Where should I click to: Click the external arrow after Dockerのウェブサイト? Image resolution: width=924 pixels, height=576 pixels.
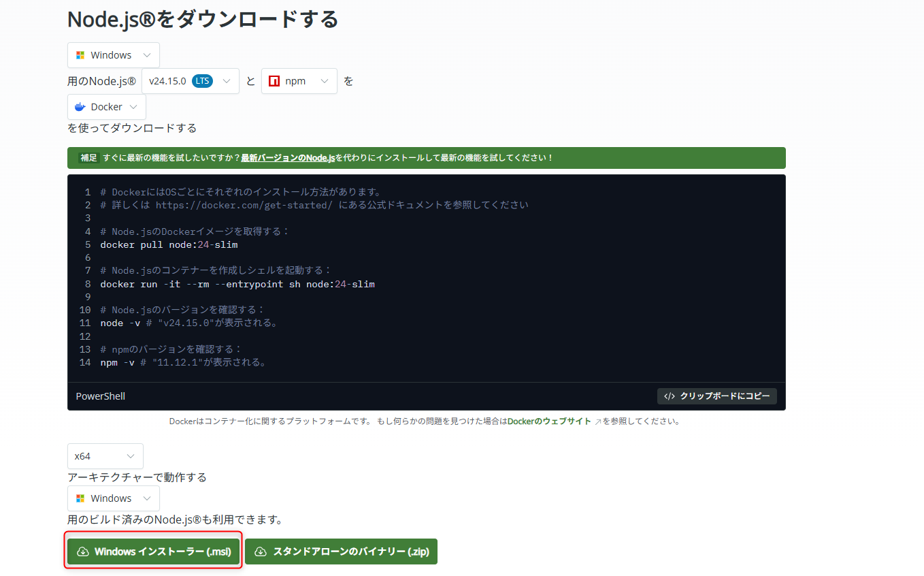(x=598, y=422)
